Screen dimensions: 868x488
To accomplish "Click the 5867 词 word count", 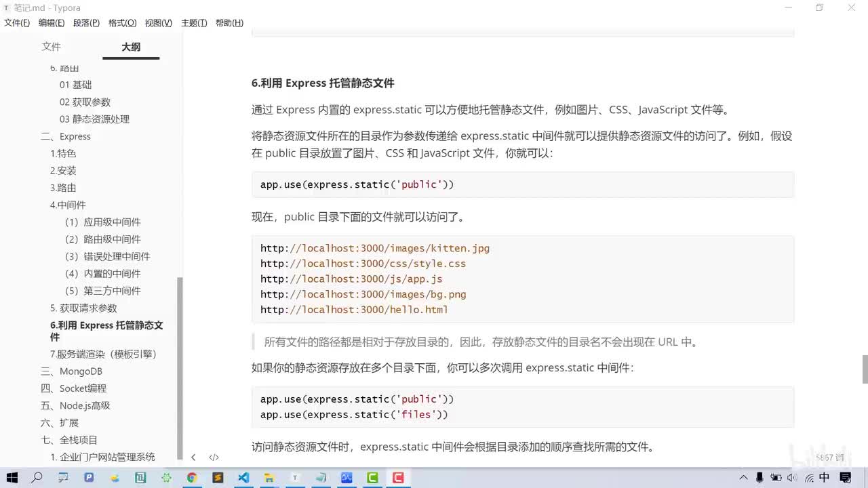I will 829,457.
